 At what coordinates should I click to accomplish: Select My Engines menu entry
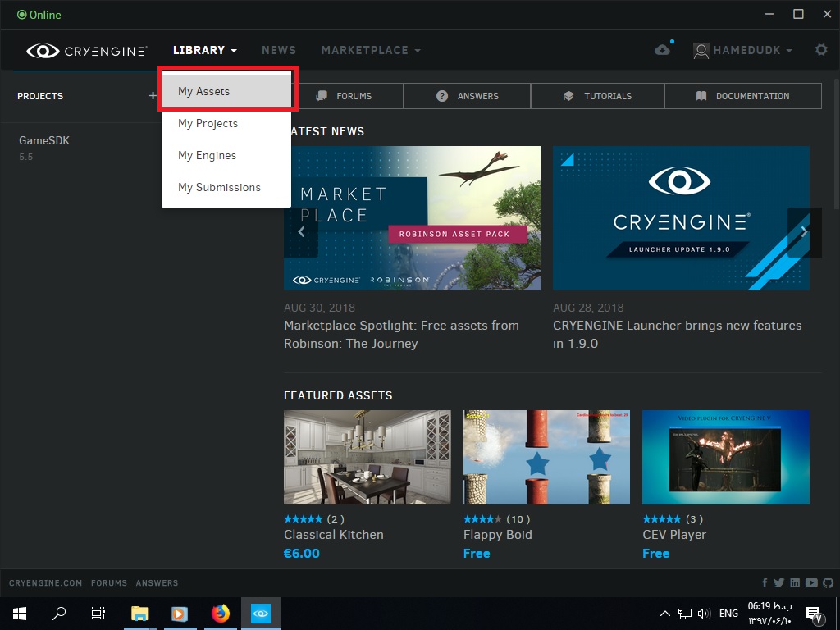point(226,155)
